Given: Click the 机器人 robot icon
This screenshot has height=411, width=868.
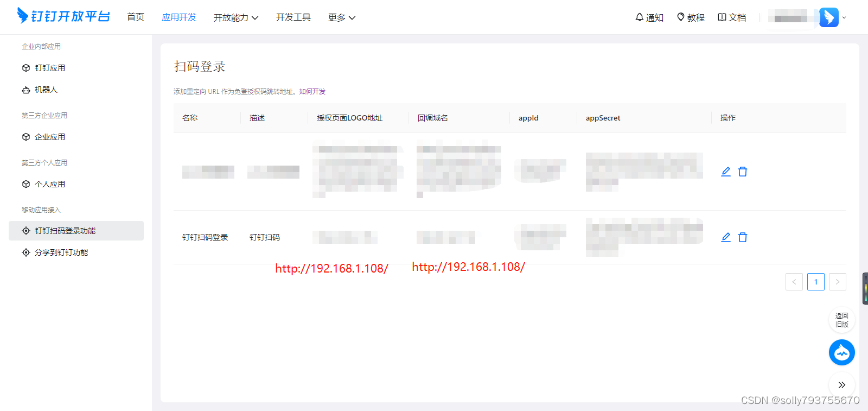Looking at the screenshot, I should 26,90.
